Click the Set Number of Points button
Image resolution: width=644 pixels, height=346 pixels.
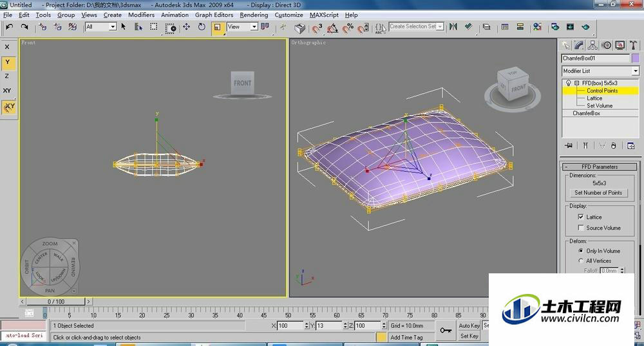[598, 193]
